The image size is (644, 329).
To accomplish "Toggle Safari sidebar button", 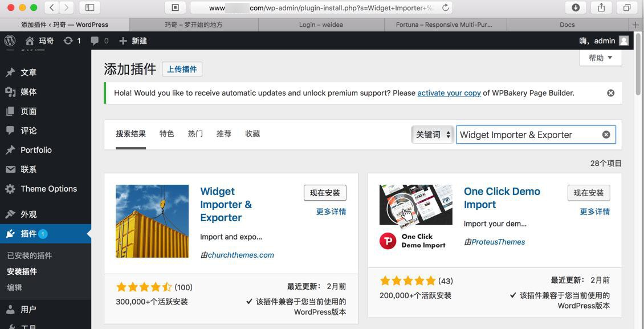I will [89, 7].
